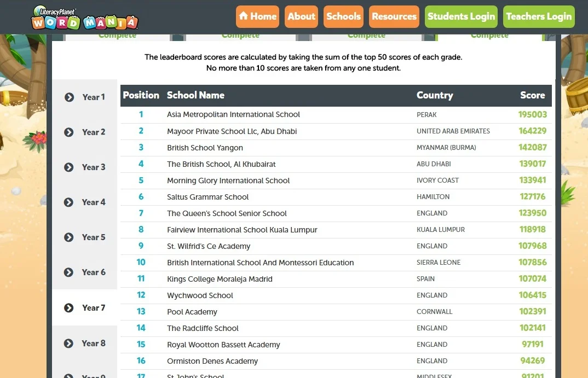The height and width of the screenshot is (378, 588).
Task: Click the house icon in Home button
Action: coord(244,16)
